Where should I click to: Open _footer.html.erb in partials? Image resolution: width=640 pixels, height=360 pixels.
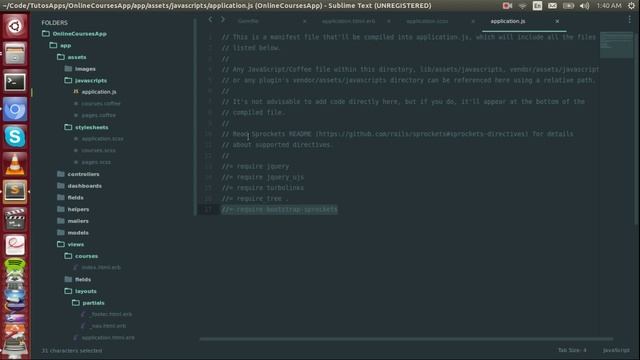click(111, 314)
